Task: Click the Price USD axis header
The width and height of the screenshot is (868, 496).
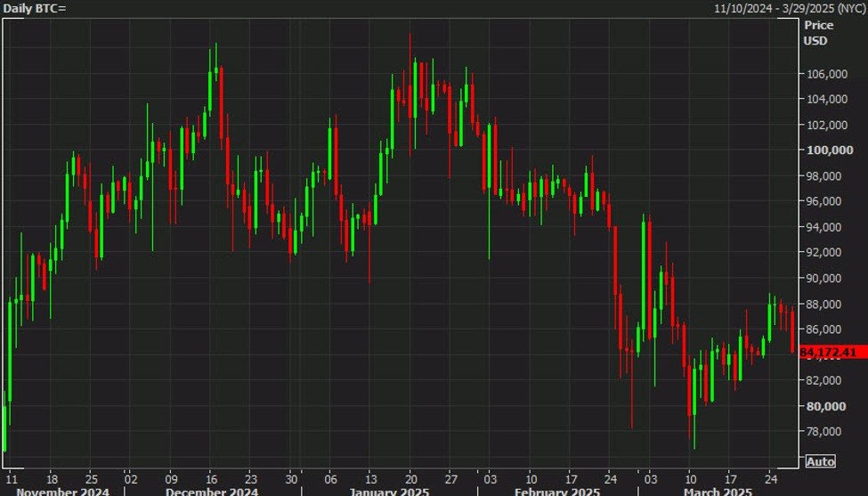Action: [817, 34]
